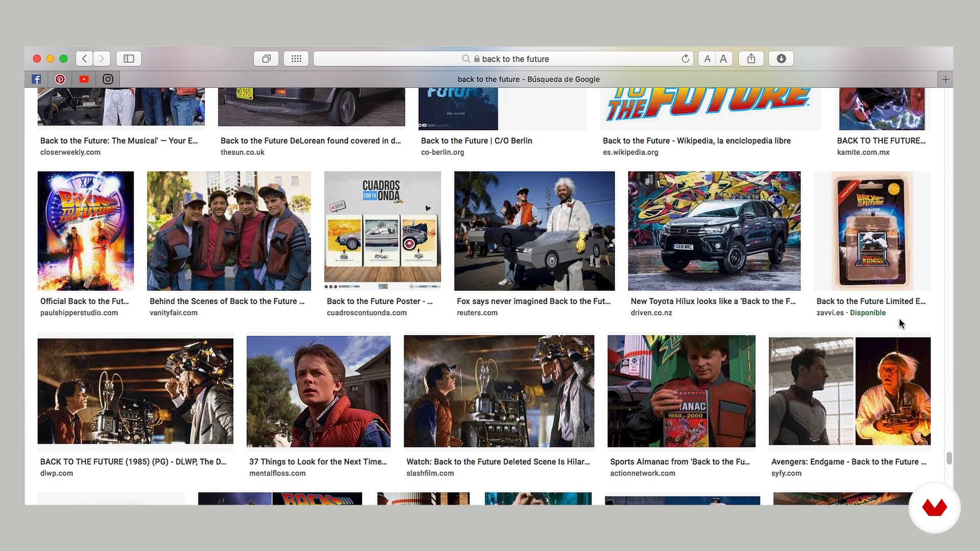Open the Toyota Hilux truck image
Screen dimensions: 980x551
(714, 231)
